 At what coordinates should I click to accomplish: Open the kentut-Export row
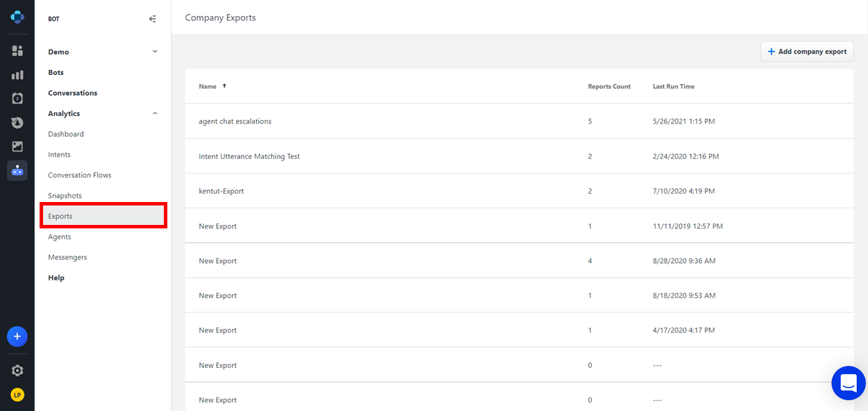221,191
